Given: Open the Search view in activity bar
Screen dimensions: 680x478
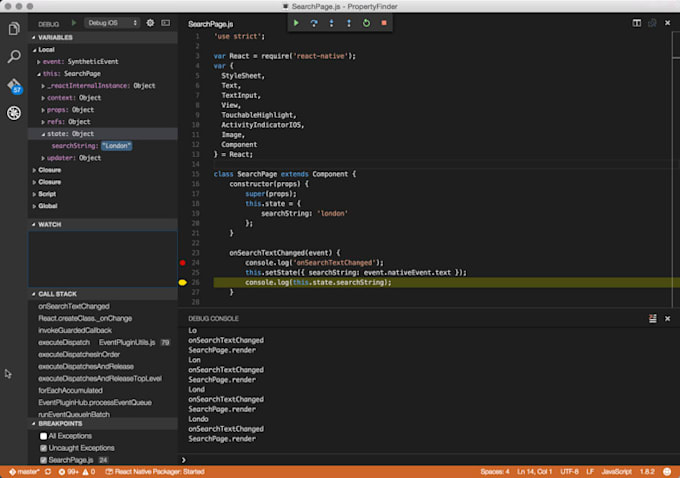Looking at the screenshot, I should pos(14,57).
